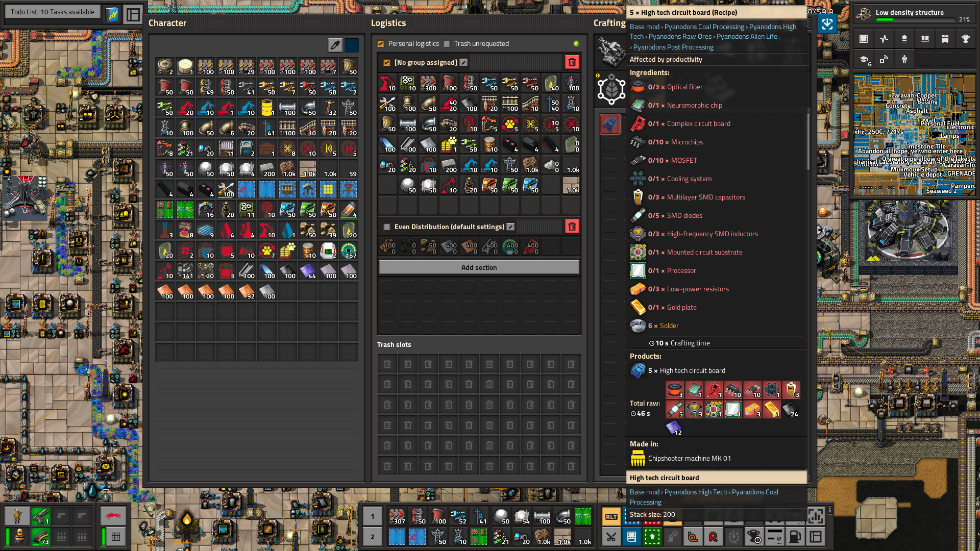Click the fuel pump shortcut icon

coord(795,537)
